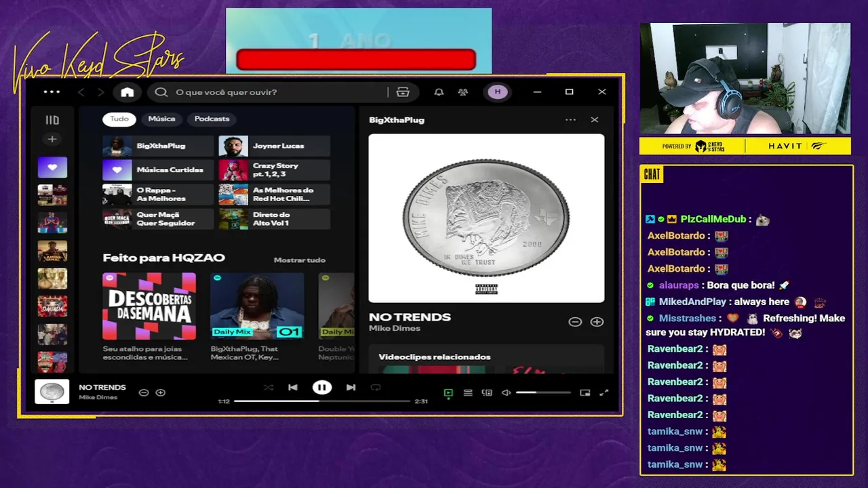Select the 'Podcasts' filter chip
This screenshot has height=488, width=868.
[212, 119]
